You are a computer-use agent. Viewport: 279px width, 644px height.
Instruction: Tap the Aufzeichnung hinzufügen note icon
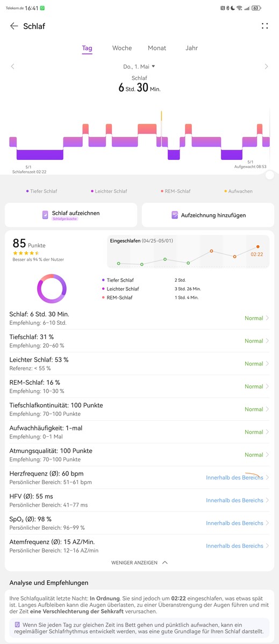[175, 215]
